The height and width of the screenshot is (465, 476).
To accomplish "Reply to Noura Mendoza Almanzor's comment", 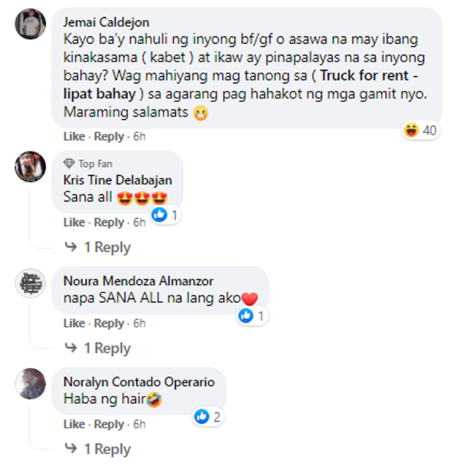I will click(109, 324).
